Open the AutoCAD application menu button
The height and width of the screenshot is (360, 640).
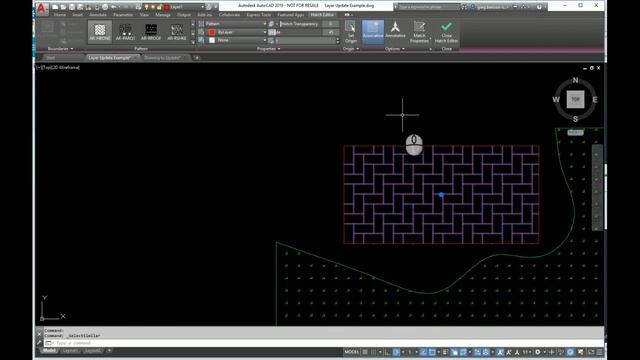point(41,8)
